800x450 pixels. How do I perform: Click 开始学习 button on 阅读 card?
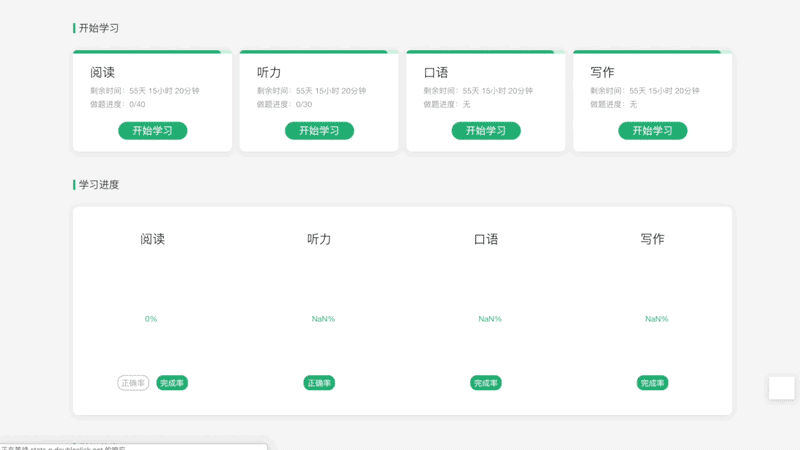click(x=152, y=131)
